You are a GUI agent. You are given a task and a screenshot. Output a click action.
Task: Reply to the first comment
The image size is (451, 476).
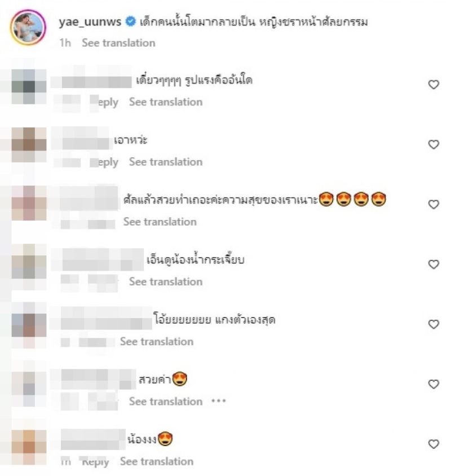coord(104,102)
